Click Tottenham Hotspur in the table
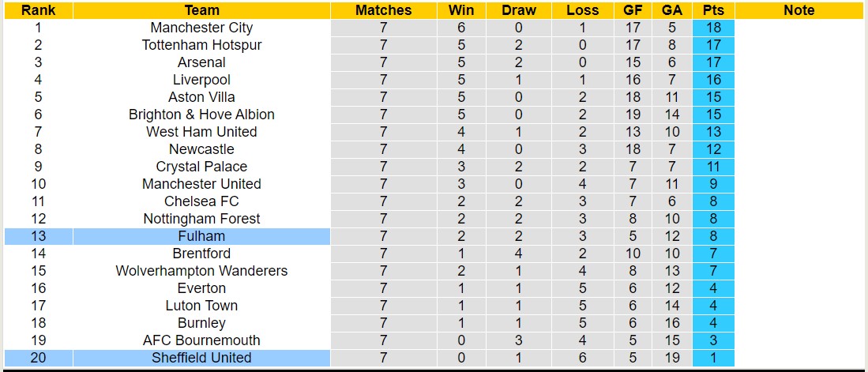 [201, 45]
